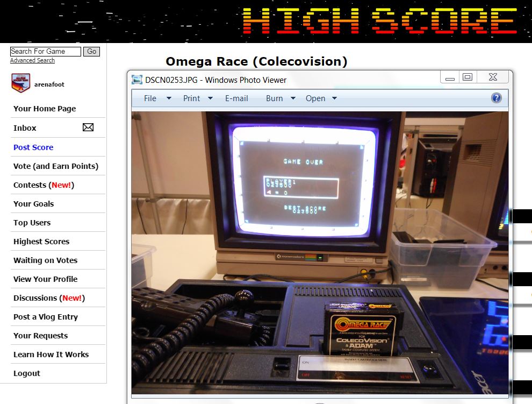
Task: Click the Omega Race photo image
Action: tap(320, 253)
